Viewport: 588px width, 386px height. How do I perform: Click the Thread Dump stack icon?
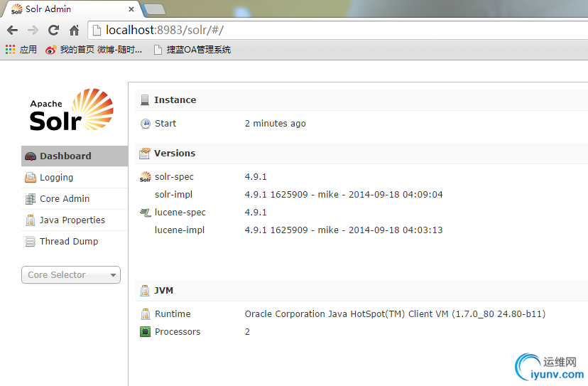pos(31,242)
